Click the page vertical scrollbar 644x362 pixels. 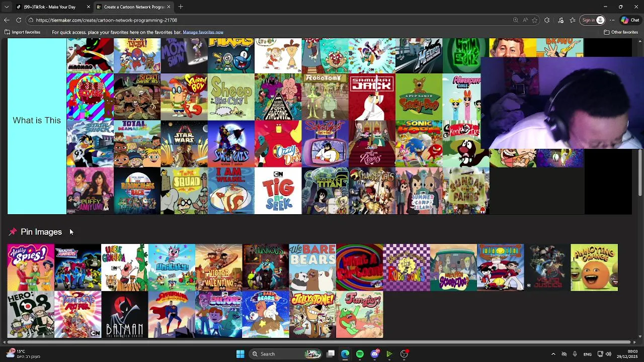pyautogui.click(x=640, y=172)
